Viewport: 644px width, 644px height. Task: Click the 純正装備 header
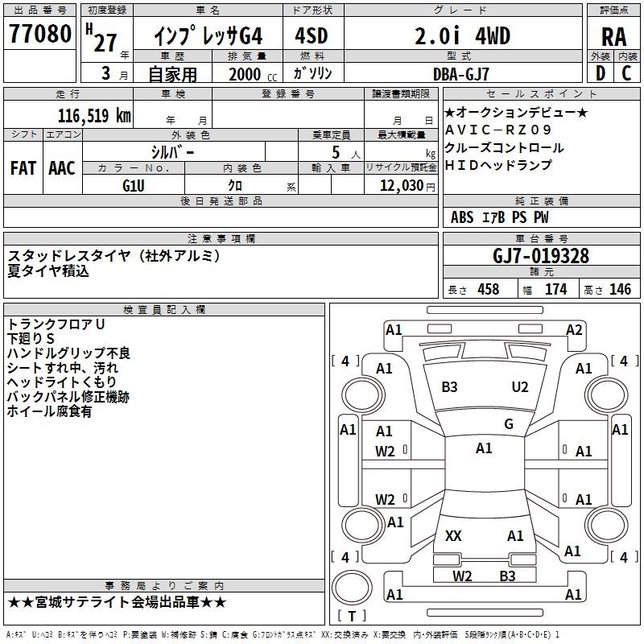pyautogui.click(x=541, y=200)
